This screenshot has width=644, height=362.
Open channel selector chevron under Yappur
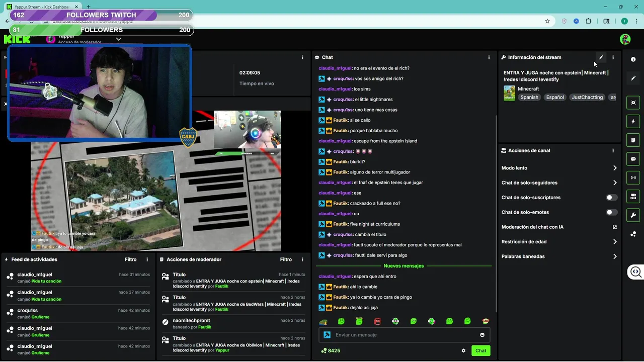coord(119,39)
